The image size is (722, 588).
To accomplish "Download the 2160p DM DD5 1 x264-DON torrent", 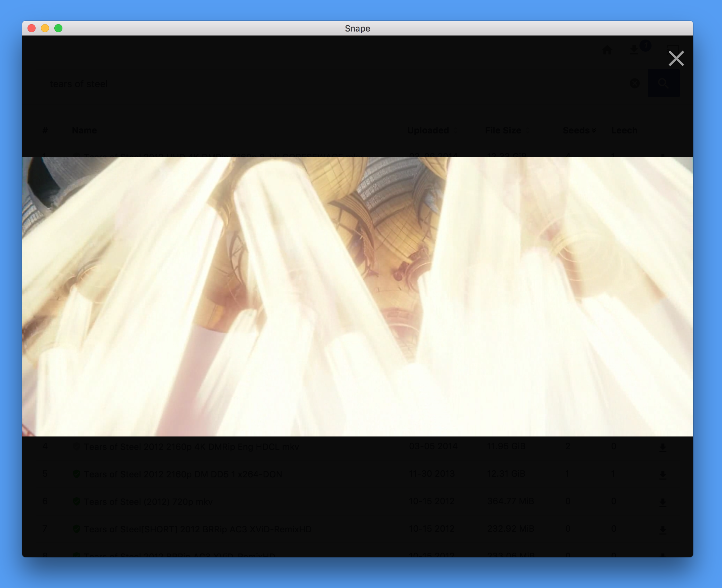I will [663, 475].
